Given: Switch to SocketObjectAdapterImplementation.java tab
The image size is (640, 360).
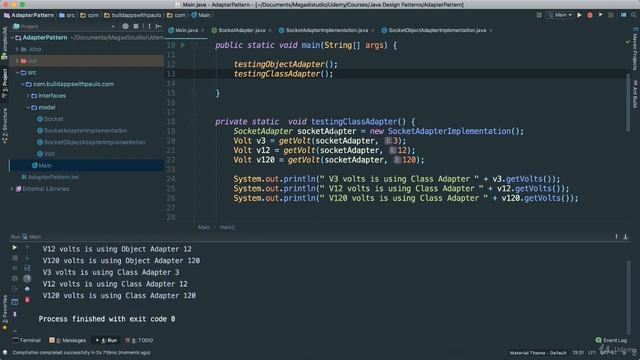Looking at the screenshot, I should point(437,30).
